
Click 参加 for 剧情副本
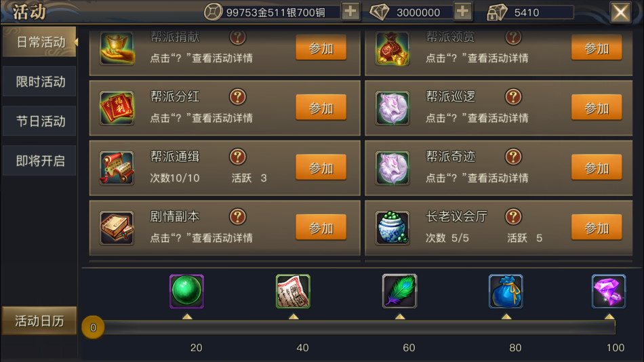(321, 227)
